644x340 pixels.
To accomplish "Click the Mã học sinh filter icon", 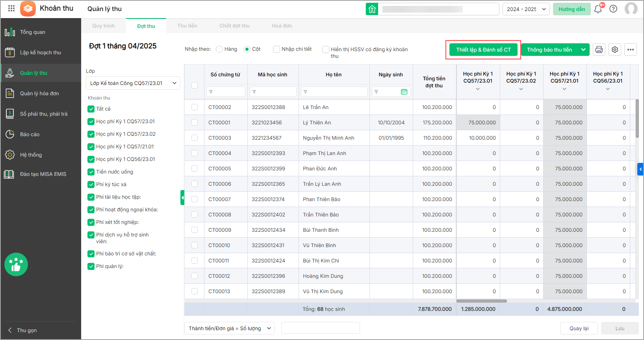I will 254,92.
